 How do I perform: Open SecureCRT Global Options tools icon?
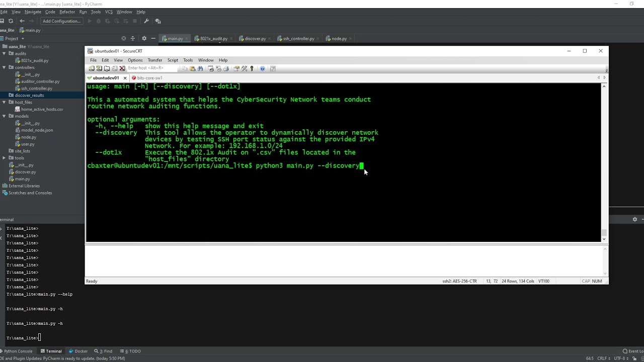[x=245, y=68]
